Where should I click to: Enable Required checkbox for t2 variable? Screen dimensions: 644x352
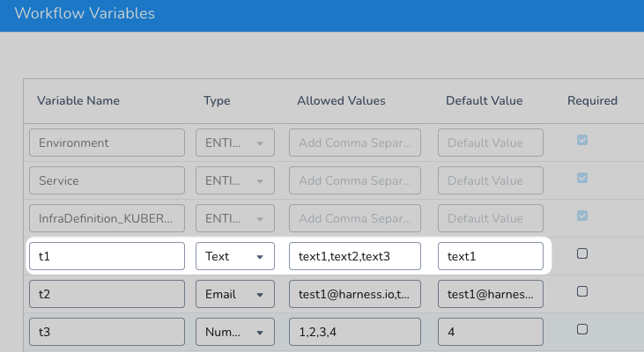click(582, 291)
